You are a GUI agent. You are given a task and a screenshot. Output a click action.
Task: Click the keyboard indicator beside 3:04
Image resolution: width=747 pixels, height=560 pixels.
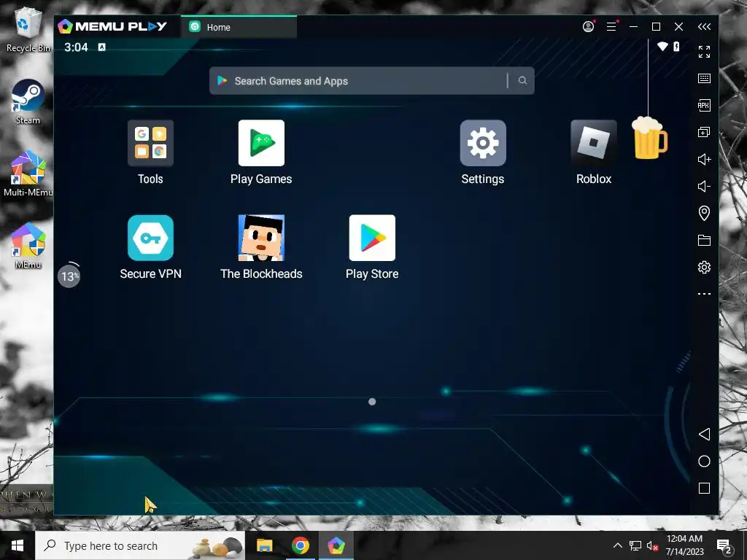tap(101, 47)
